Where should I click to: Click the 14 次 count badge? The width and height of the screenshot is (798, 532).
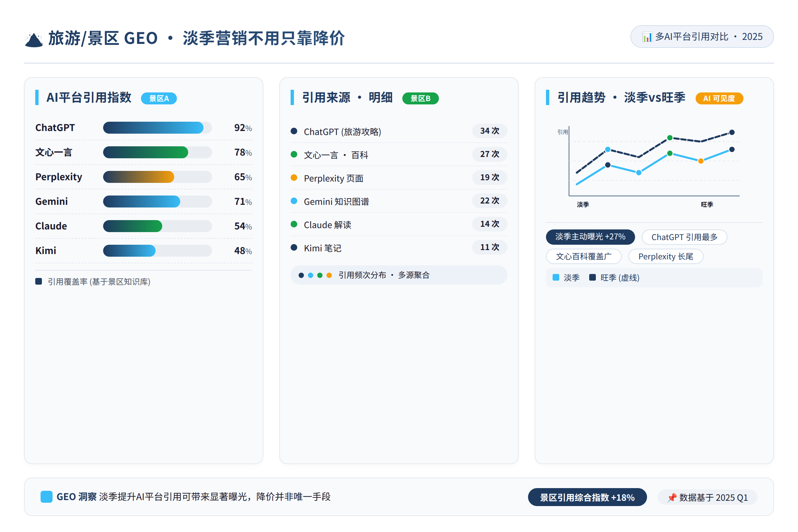(x=489, y=224)
